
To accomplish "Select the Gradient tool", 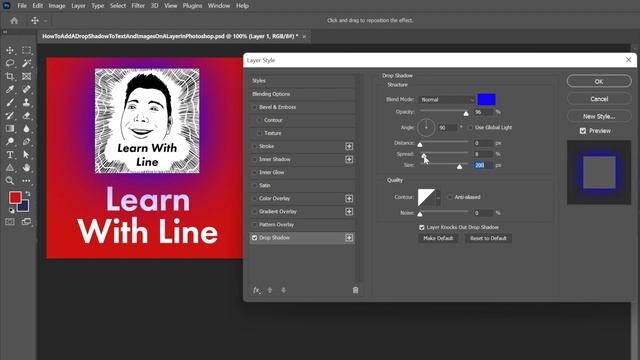I will point(10,129).
